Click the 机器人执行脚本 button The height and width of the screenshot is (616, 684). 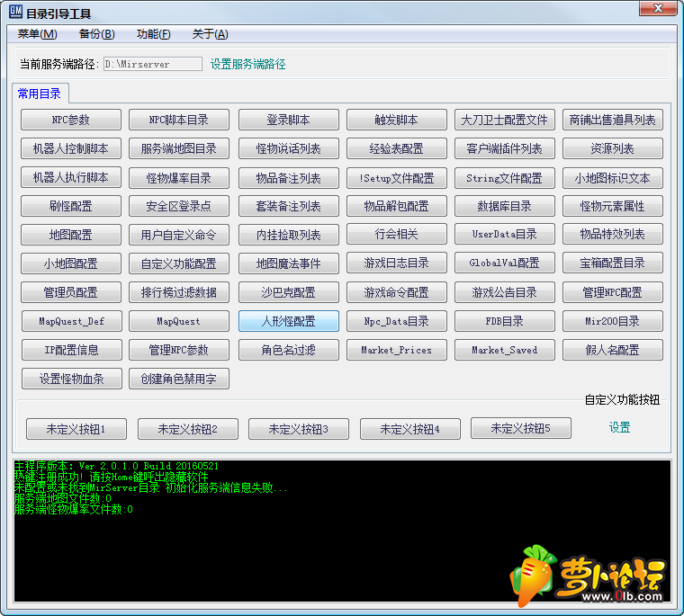point(71,177)
